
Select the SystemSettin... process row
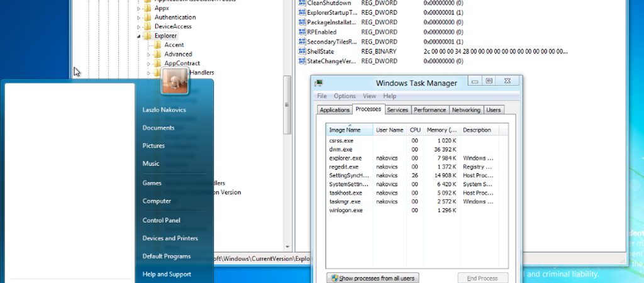(417, 184)
